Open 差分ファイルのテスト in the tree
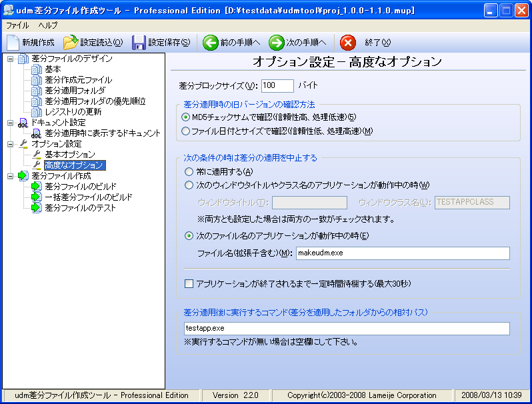The width and height of the screenshot is (532, 404). (80, 208)
